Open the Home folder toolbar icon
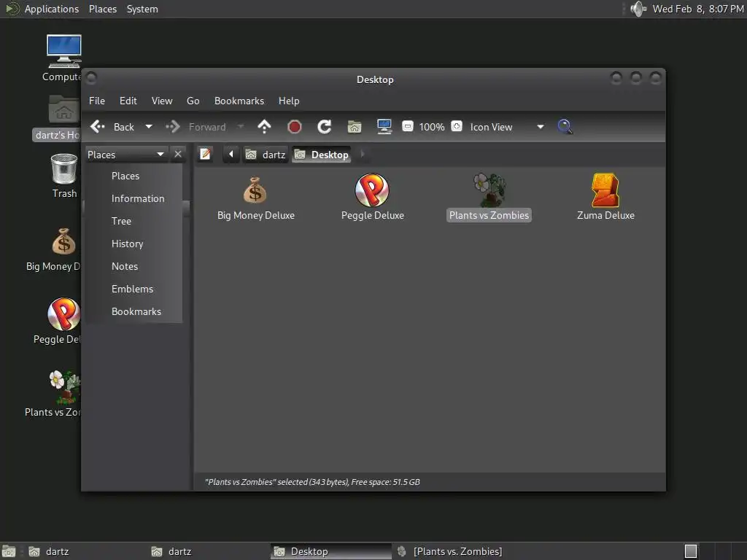 (355, 127)
